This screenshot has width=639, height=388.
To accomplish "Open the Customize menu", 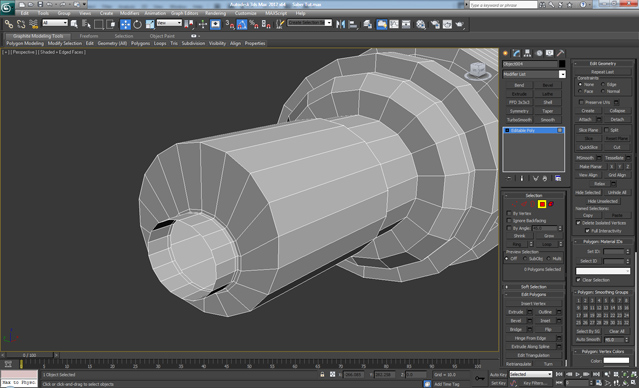I will tap(246, 13).
